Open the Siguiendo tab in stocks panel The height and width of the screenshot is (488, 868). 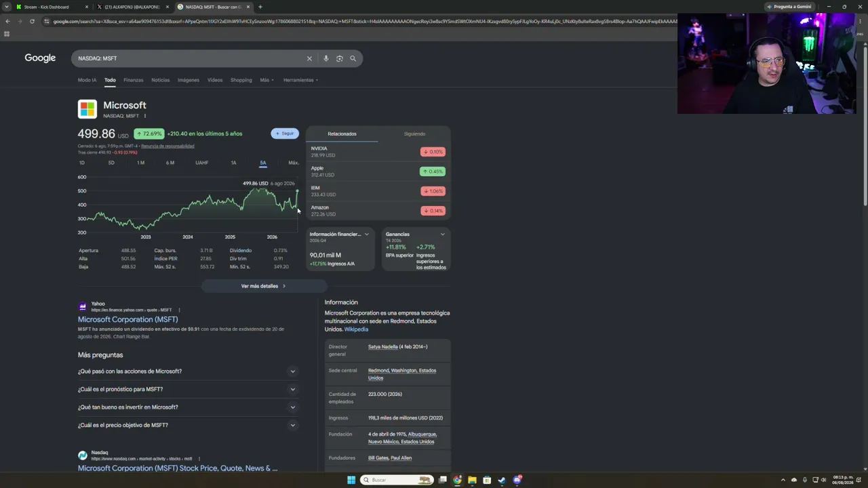click(x=414, y=134)
